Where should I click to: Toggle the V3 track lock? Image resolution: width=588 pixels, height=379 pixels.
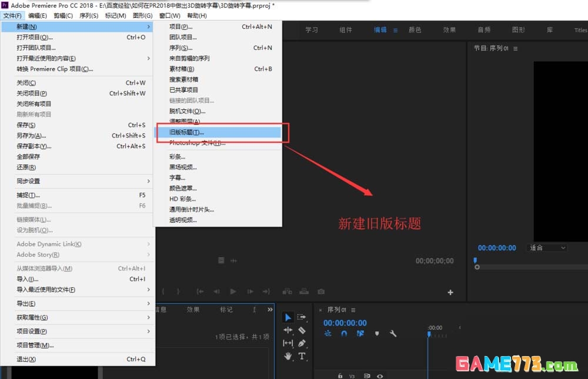[340, 375]
